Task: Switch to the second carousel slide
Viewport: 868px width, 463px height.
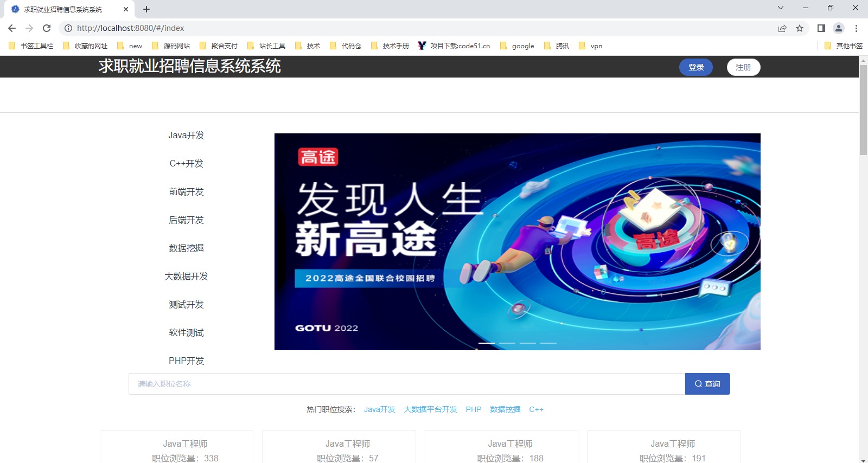Action: point(507,343)
